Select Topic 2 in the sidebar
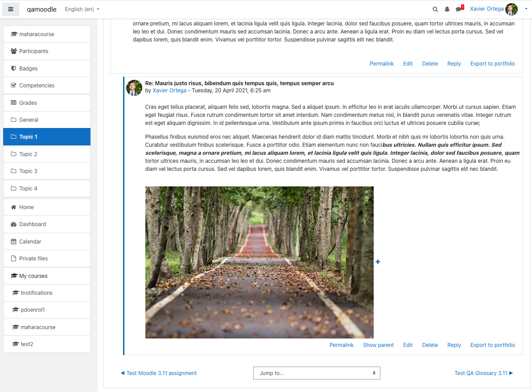The height and width of the screenshot is (392, 532). (47, 154)
